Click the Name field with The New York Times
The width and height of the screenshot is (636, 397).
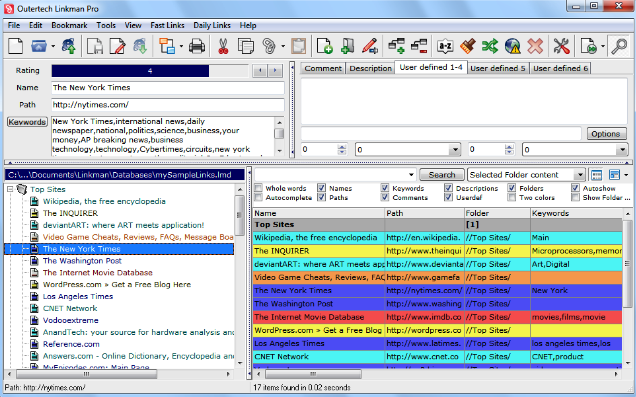click(168, 88)
